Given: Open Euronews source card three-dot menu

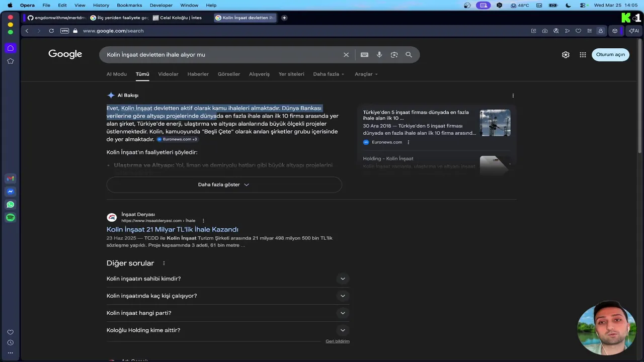Looking at the screenshot, I should (x=408, y=142).
